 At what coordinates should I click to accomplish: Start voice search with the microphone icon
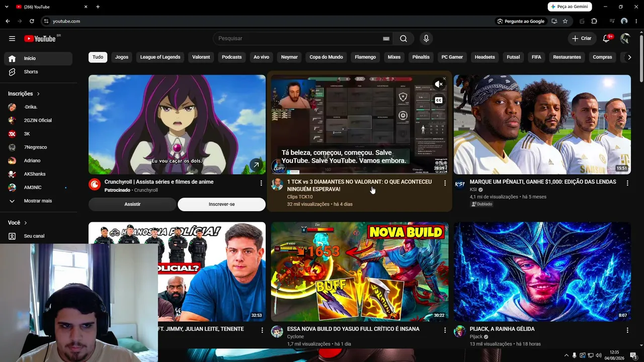(x=426, y=39)
